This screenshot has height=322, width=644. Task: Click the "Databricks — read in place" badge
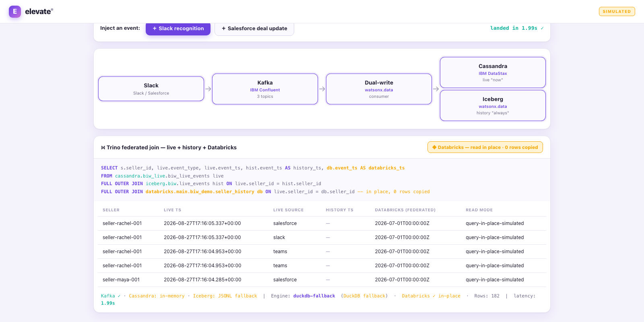pos(485,147)
